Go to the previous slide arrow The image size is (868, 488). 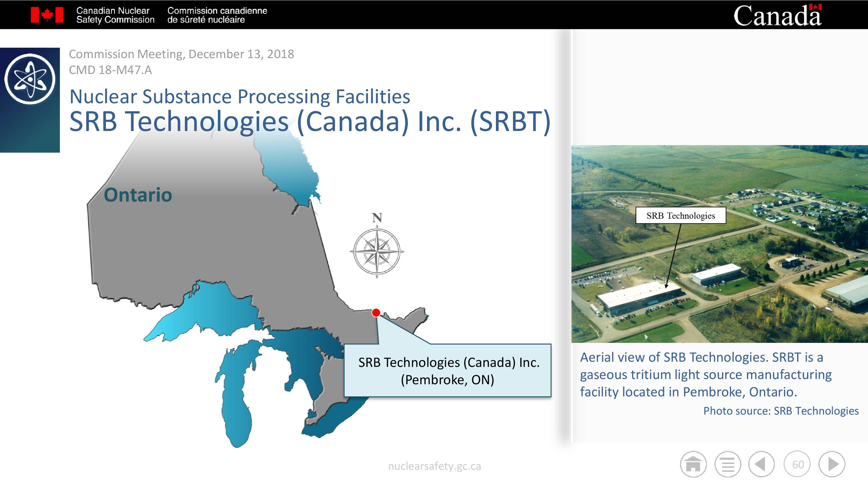[762, 464]
